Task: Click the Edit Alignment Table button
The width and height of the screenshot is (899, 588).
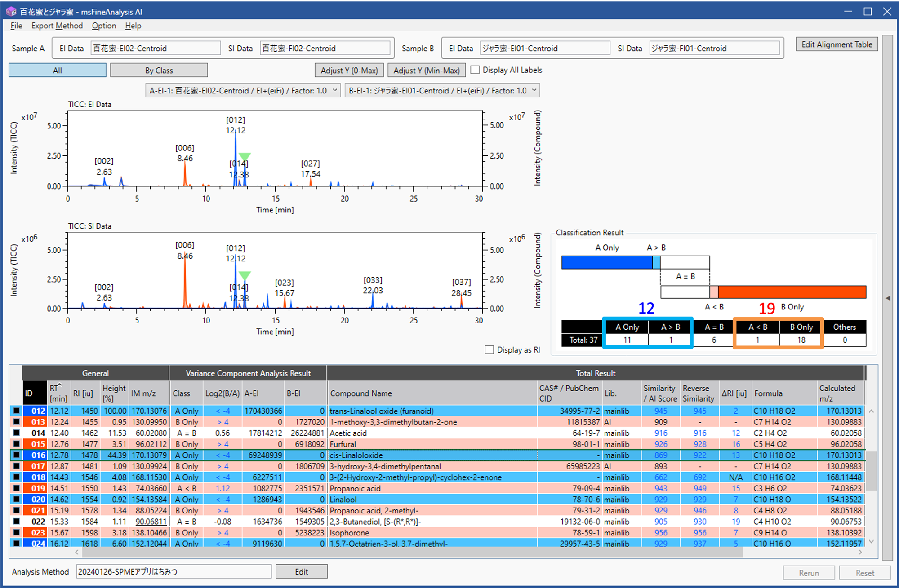Action: click(837, 44)
